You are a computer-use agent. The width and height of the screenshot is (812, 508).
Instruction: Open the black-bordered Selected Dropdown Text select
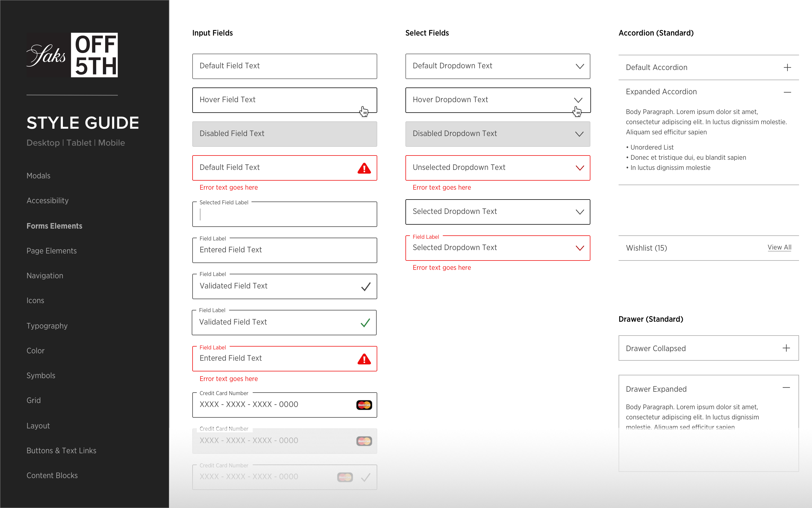pyautogui.click(x=498, y=212)
